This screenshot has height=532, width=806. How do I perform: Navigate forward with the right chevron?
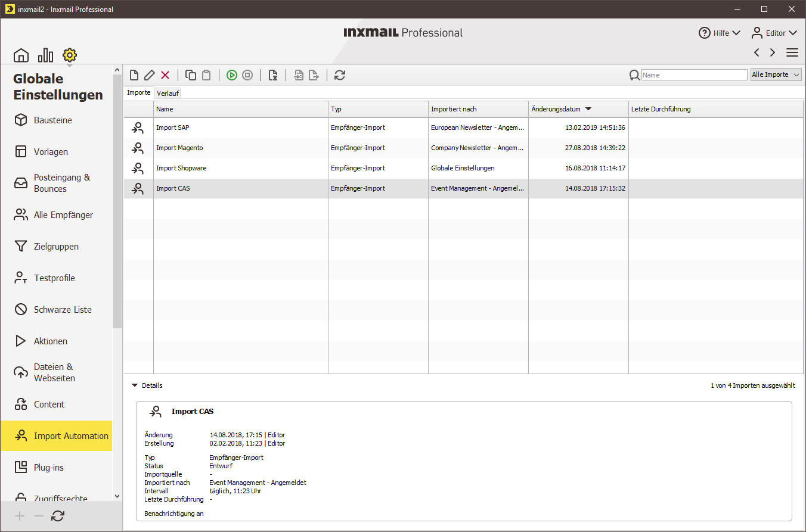(773, 52)
